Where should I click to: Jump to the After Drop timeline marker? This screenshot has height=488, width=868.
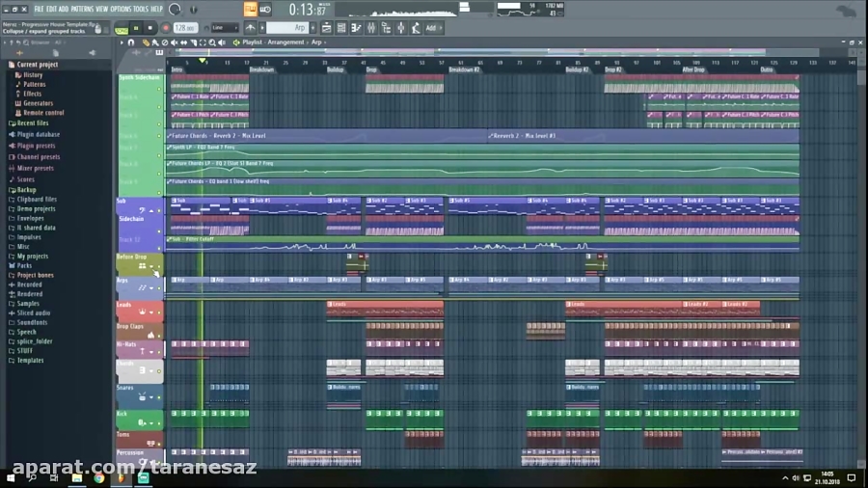click(693, 69)
